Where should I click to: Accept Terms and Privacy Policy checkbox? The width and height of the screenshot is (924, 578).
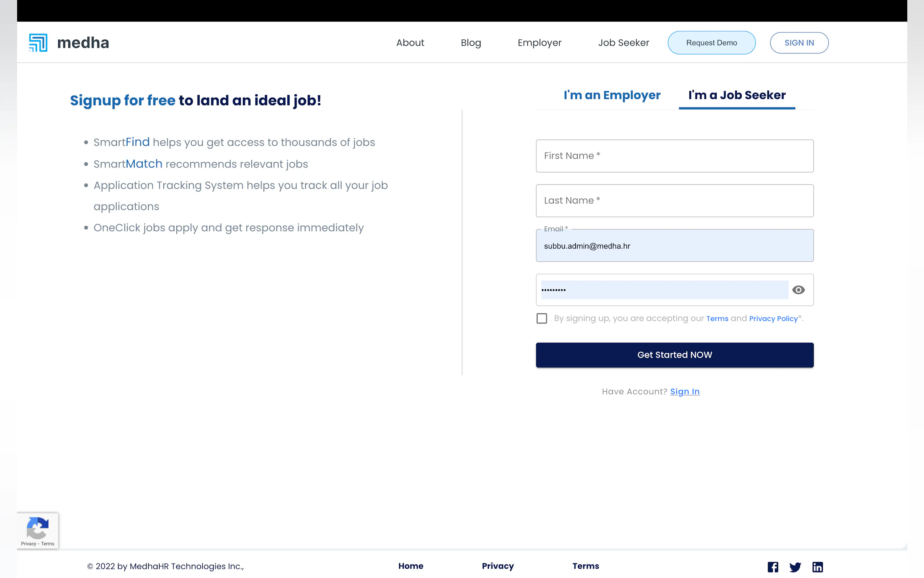click(542, 318)
